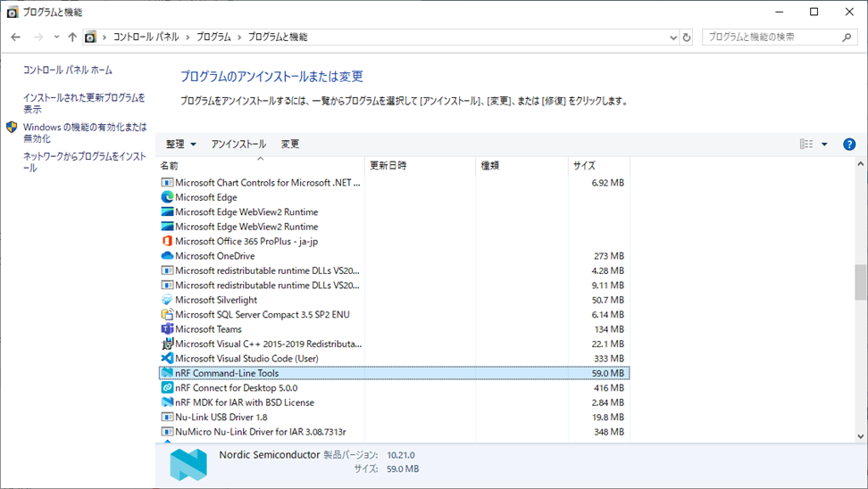Select the Microsoft Silverlight row
The width and height of the screenshot is (868, 489).
[394, 300]
